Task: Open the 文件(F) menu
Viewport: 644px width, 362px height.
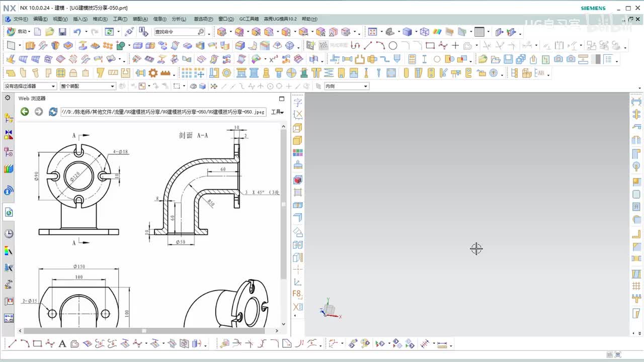Action: (x=20, y=19)
